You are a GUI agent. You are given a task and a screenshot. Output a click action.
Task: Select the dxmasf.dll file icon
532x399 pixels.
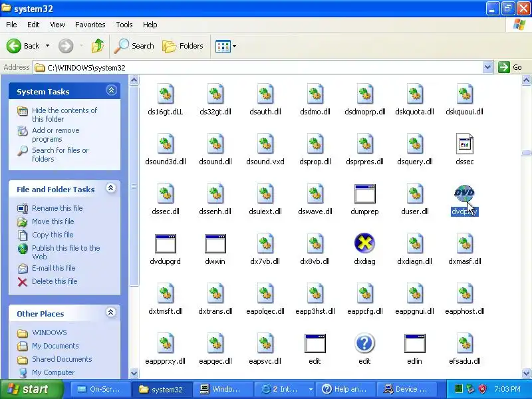tap(464, 243)
